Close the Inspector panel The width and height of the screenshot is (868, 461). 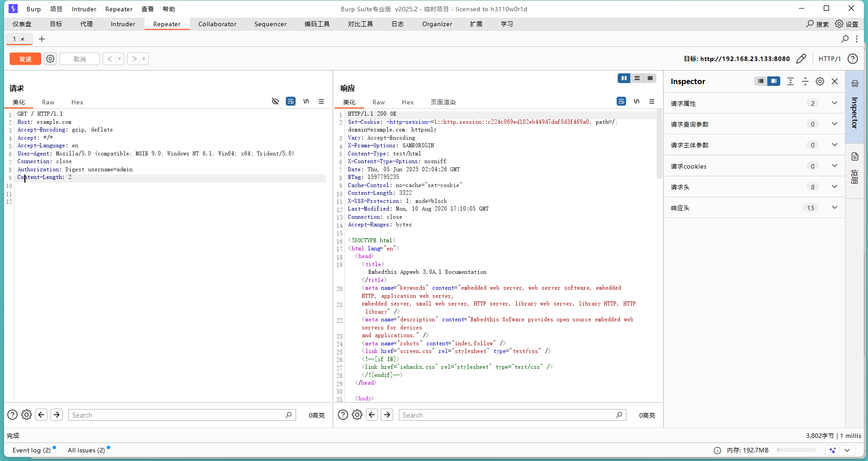[835, 81]
